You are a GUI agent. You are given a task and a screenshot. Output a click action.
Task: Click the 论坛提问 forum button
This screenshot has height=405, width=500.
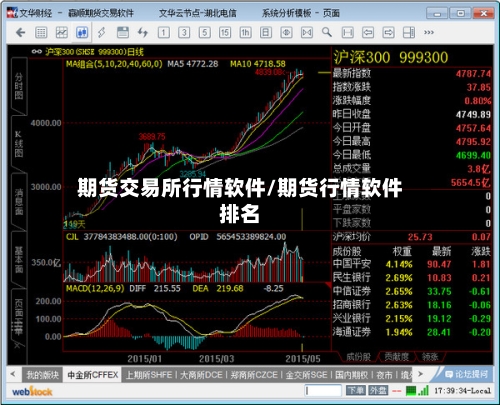click(466, 374)
